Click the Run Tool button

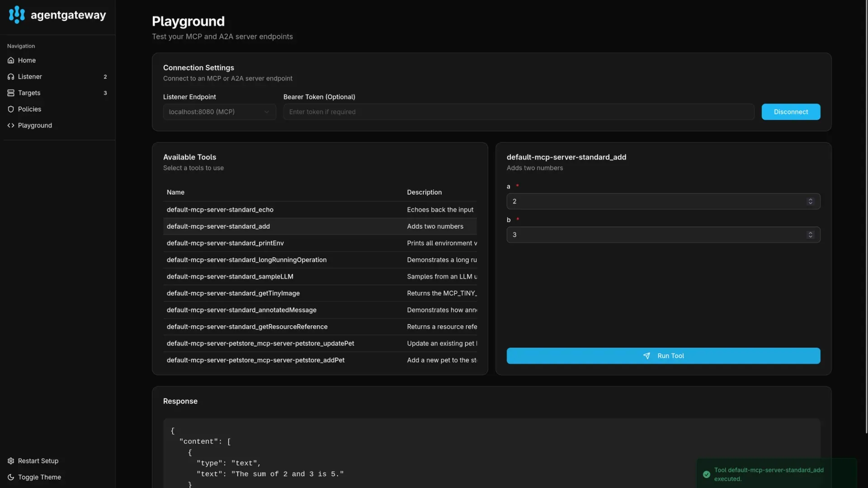coord(663,356)
